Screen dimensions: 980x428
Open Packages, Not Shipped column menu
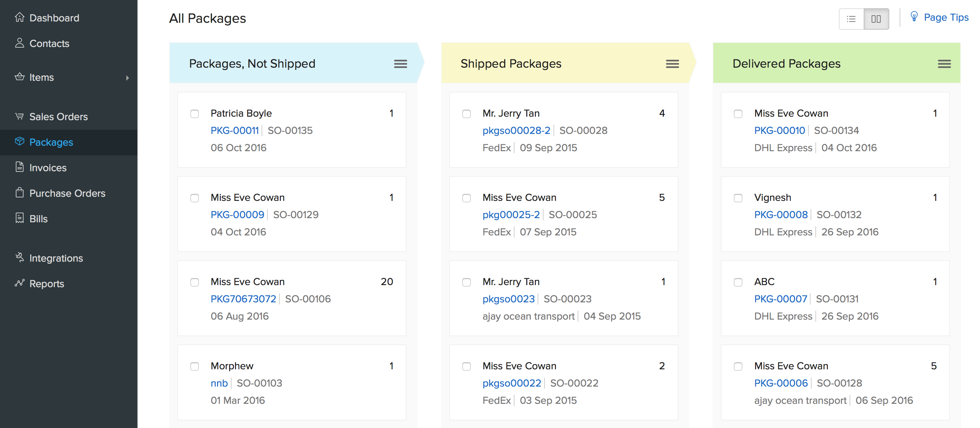pyautogui.click(x=400, y=64)
